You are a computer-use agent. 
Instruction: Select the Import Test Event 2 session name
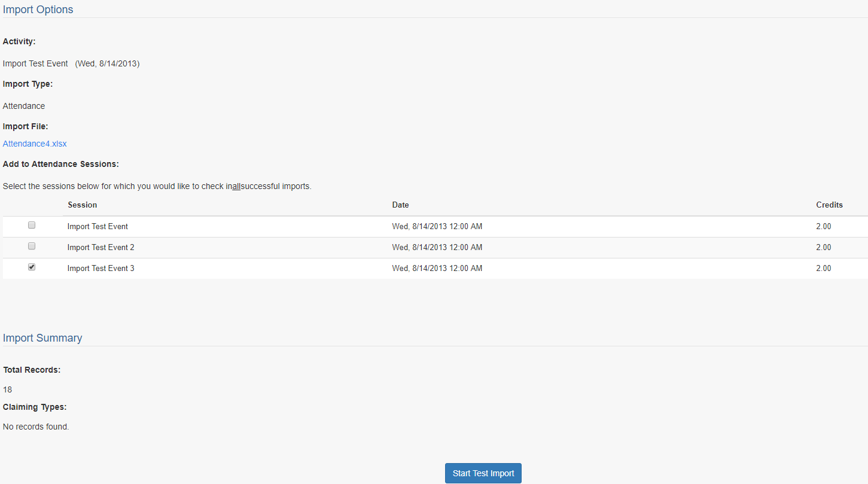[x=100, y=248]
